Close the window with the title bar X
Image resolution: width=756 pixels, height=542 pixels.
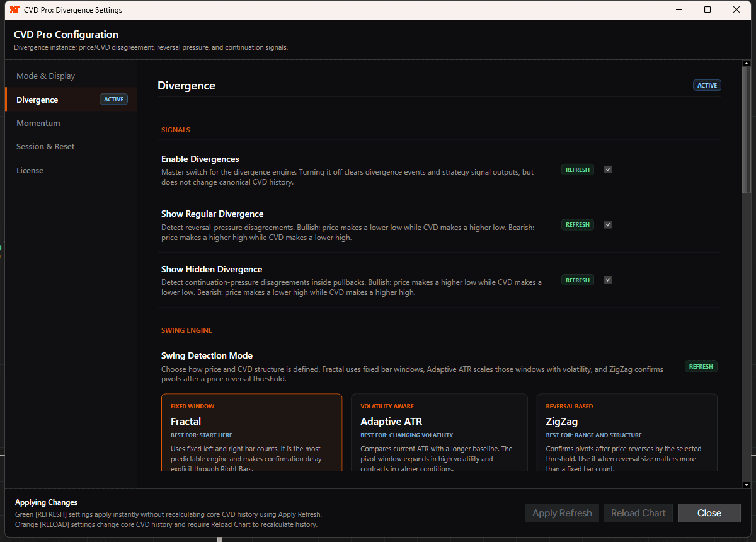pyautogui.click(x=736, y=9)
